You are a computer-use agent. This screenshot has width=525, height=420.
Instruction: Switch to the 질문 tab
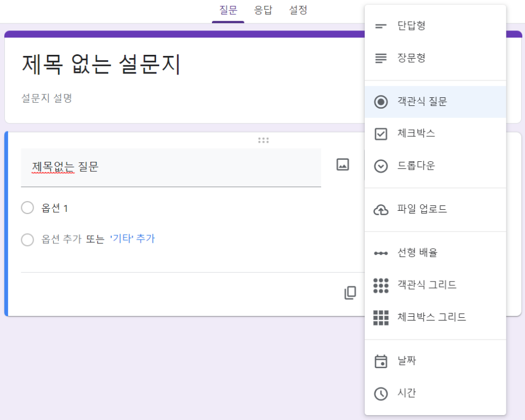tap(228, 10)
